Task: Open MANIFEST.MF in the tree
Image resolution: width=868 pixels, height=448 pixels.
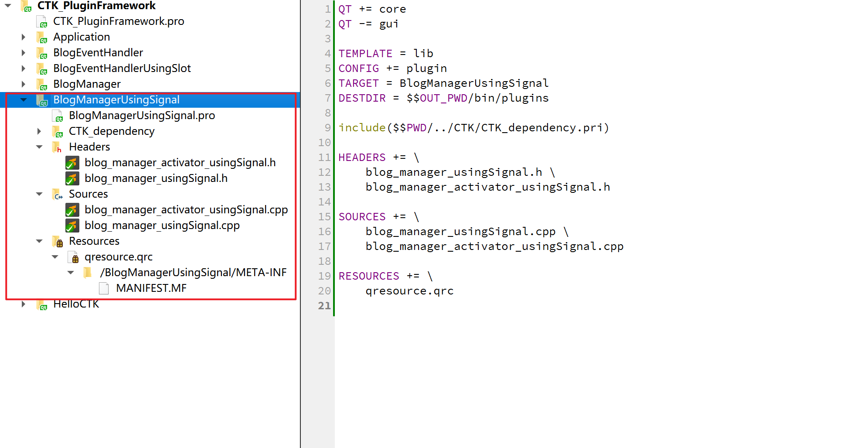Action: [151, 288]
